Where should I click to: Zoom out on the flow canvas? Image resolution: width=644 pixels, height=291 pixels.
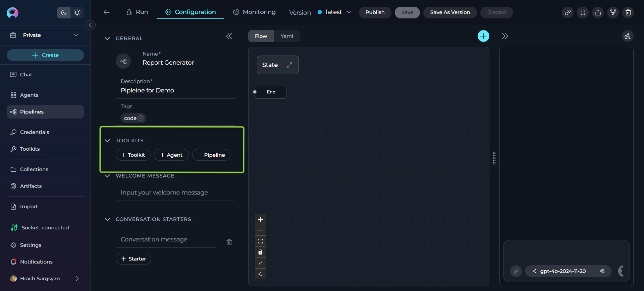(260, 230)
